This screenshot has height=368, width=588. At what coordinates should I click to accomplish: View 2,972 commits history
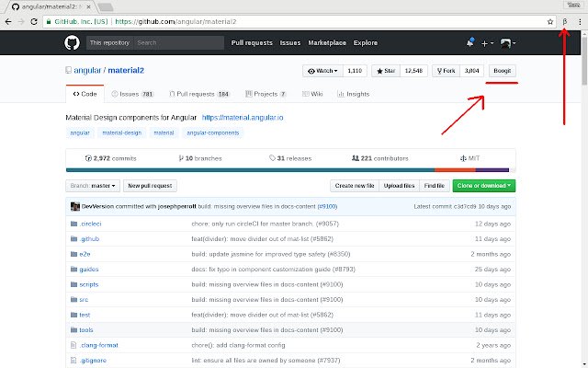(x=111, y=158)
